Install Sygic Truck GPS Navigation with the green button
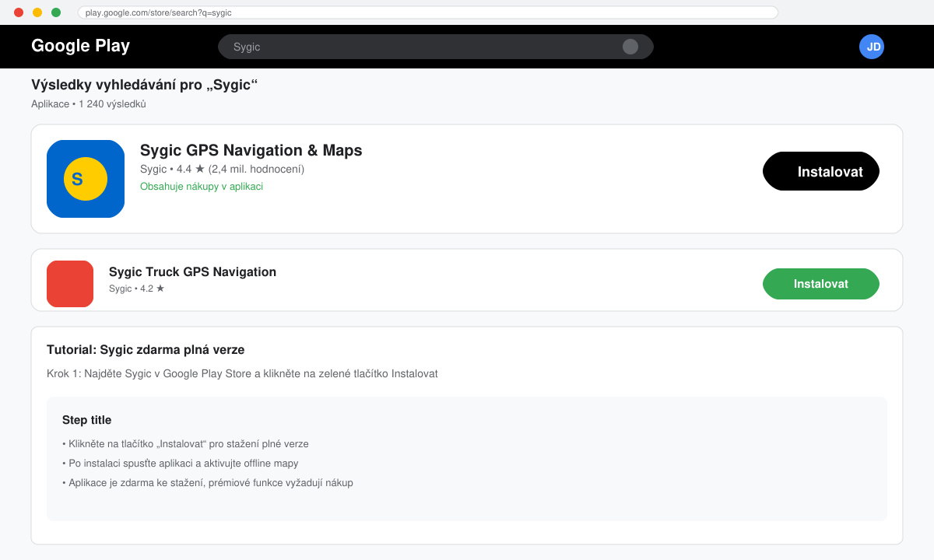This screenshot has height=560, width=934. [821, 284]
